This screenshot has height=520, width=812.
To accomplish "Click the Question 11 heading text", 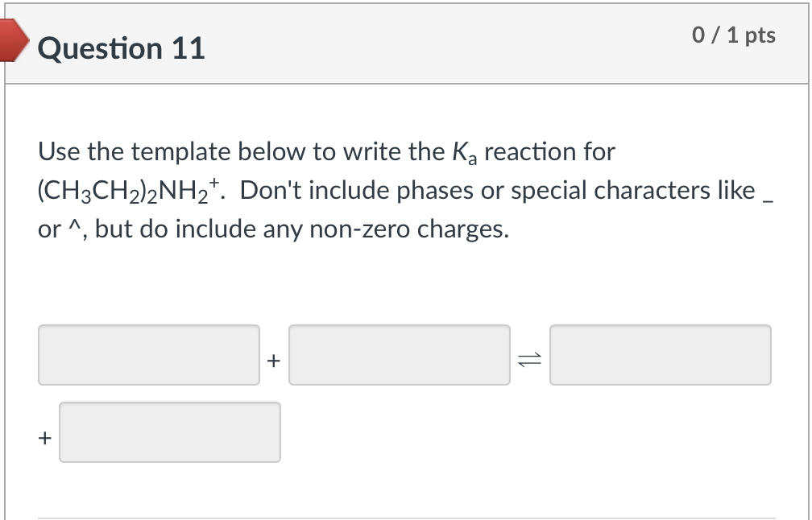I will (121, 49).
